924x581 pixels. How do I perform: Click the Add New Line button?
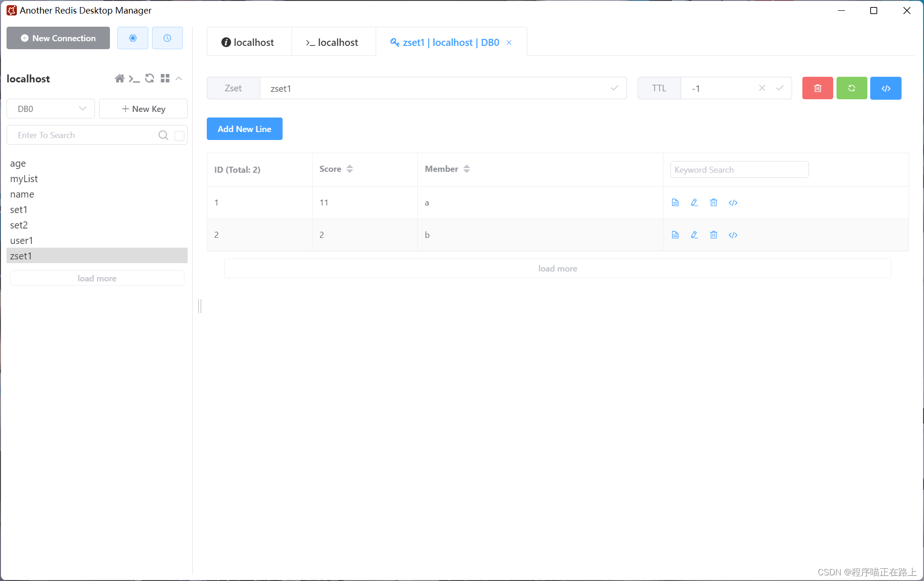pos(244,129)
